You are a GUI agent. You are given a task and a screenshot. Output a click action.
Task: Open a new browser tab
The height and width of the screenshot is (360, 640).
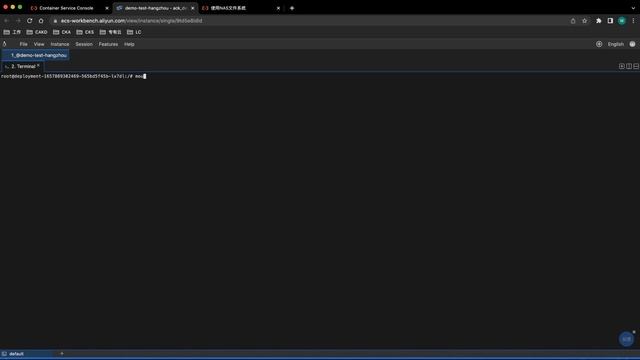292,8
